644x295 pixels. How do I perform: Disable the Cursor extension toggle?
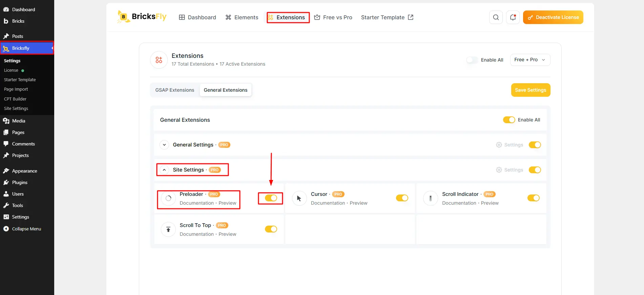(402, 198)
